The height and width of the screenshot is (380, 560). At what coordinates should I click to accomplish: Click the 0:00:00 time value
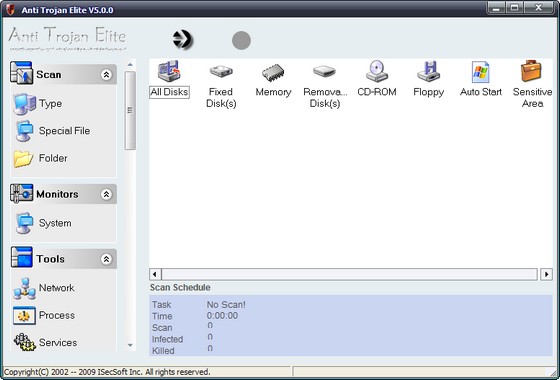point(222,316)
